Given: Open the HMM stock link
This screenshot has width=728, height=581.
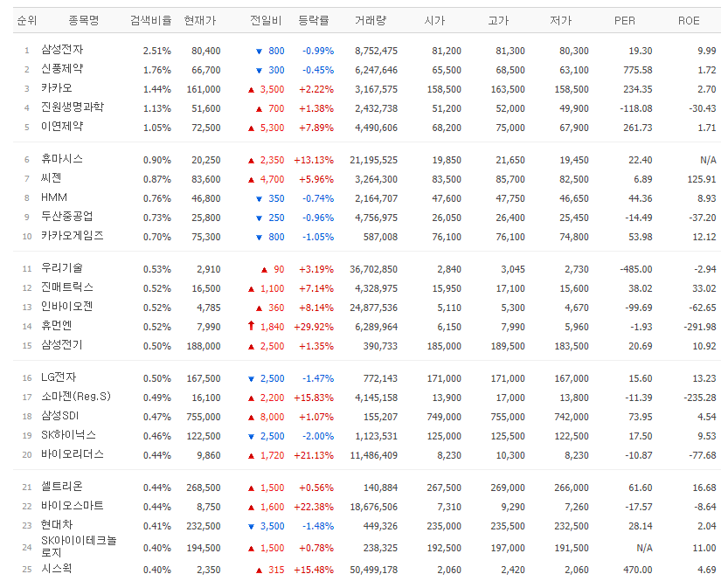Looking at the screenshot, I should tap(54, 197).
